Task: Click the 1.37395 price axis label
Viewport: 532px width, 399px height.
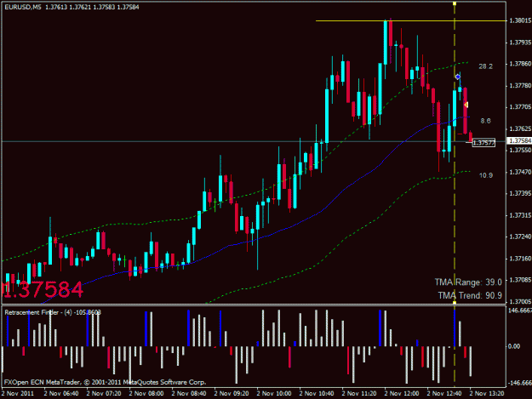Action: 520,193
